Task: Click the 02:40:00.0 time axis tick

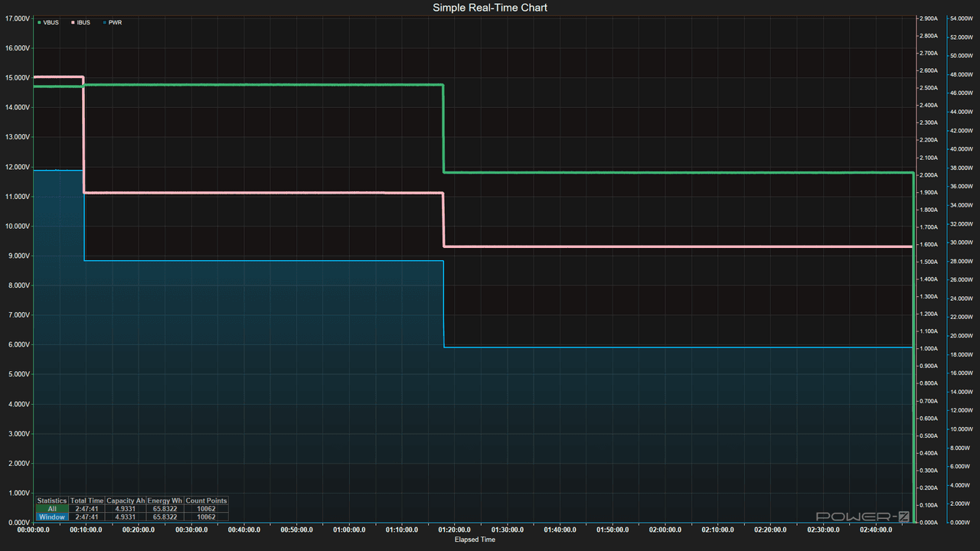Action: tap(876, 530)
